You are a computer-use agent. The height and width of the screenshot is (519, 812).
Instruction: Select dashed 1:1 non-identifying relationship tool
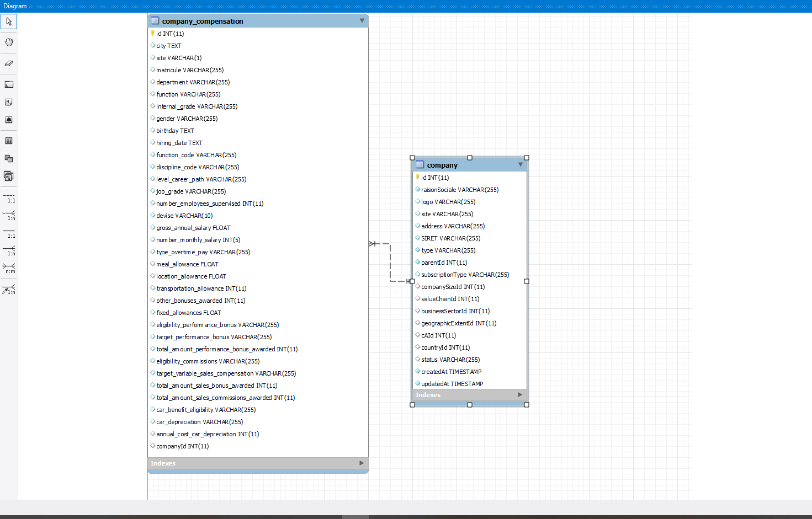(9, 197)
